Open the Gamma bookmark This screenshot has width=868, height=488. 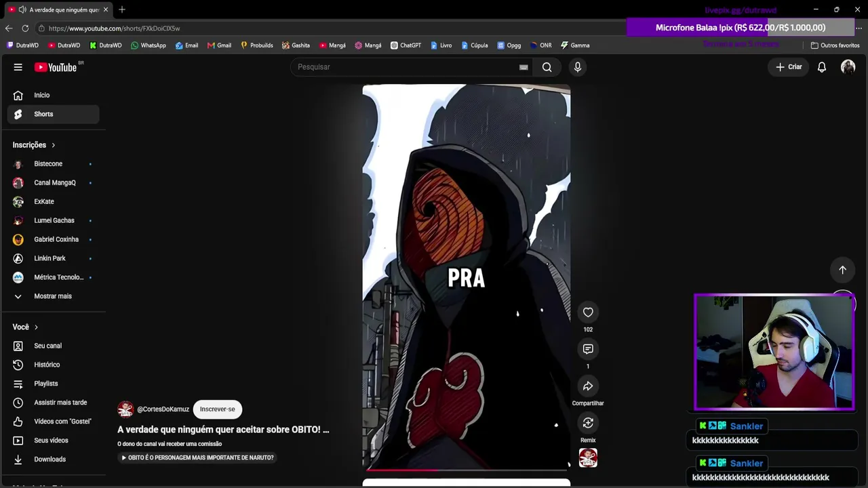574,45
